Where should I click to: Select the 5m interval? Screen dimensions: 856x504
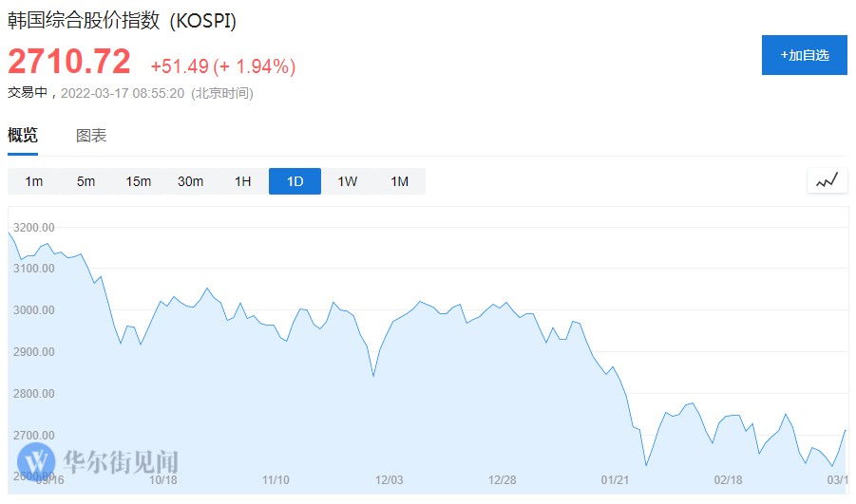click(x=86, y=181)
